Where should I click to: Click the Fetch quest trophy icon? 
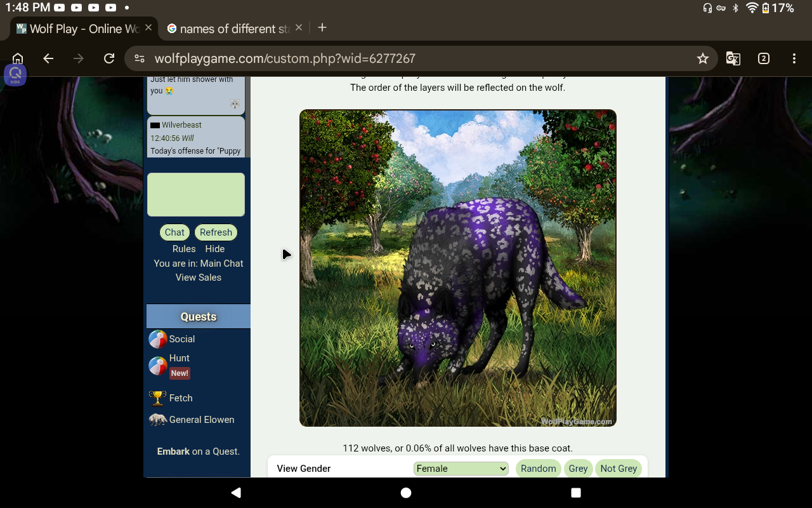point(158,398)
